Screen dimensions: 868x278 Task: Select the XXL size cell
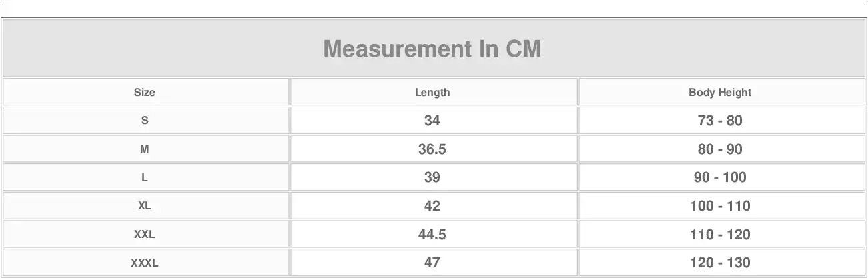(x=145, y=235)
